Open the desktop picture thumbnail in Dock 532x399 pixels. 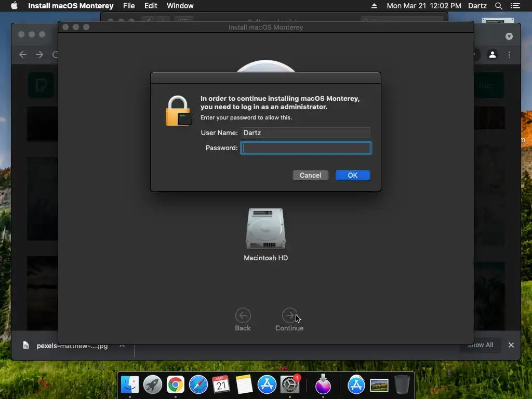(379, 385)
